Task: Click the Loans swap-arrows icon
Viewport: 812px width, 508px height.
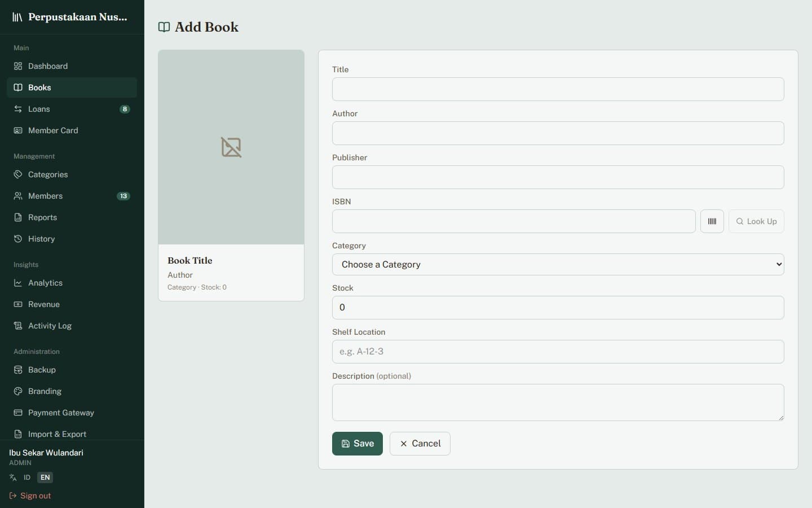Action: (x=18, y=109)
